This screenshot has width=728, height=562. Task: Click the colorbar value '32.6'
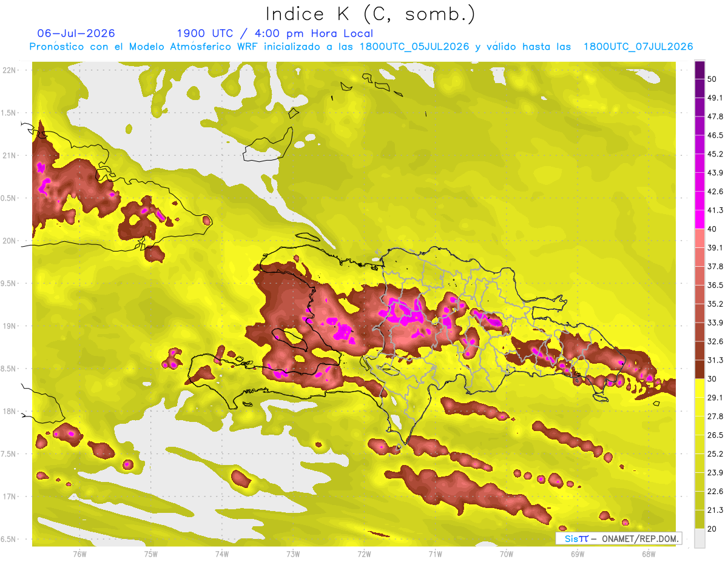[715, 341]
